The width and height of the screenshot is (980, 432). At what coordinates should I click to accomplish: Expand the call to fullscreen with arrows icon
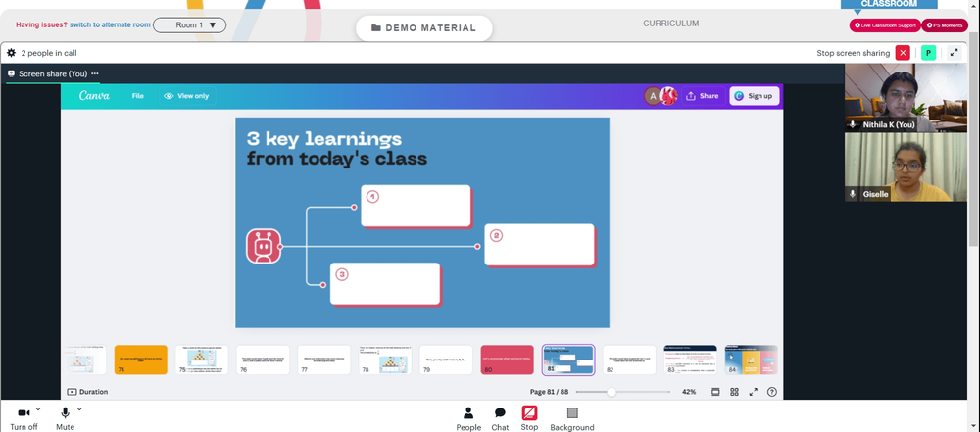coord(954,53)
